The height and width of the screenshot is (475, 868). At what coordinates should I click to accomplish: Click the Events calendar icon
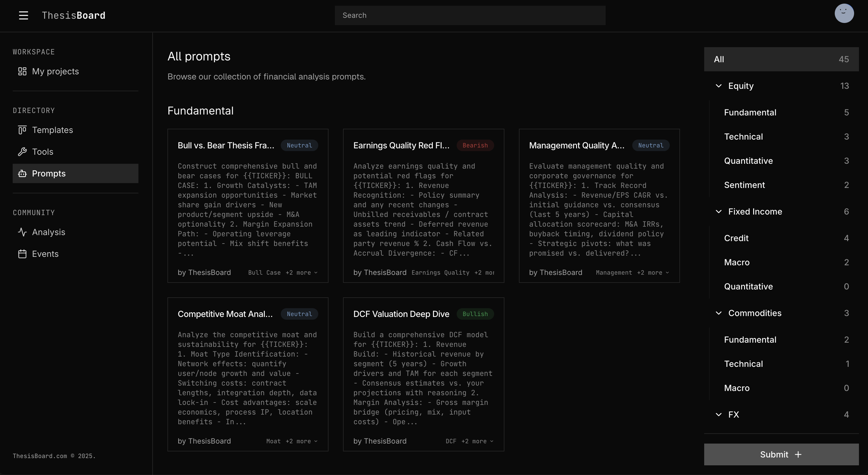[x=22, y=254]
